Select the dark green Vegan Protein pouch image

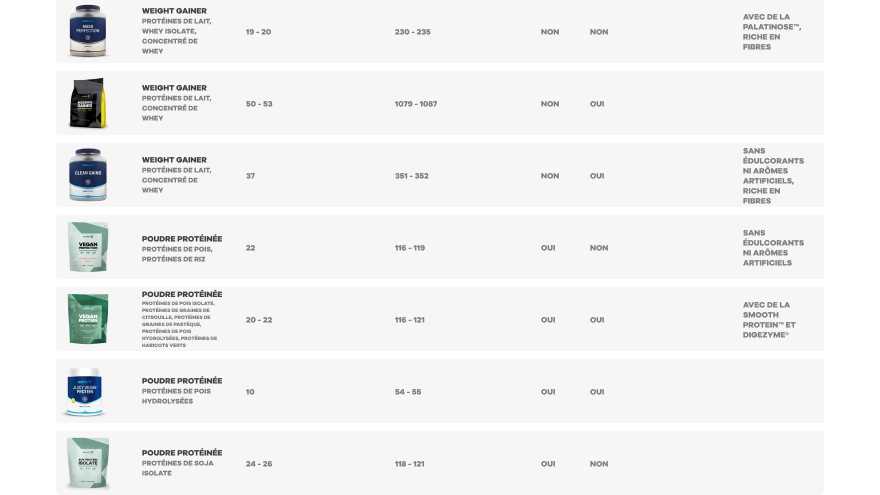[x=88, y=319]
